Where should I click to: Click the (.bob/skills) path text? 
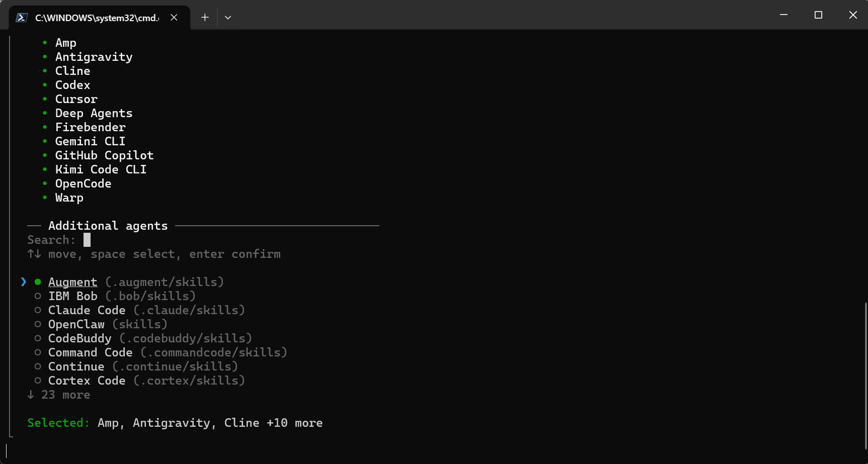(150, 296)
